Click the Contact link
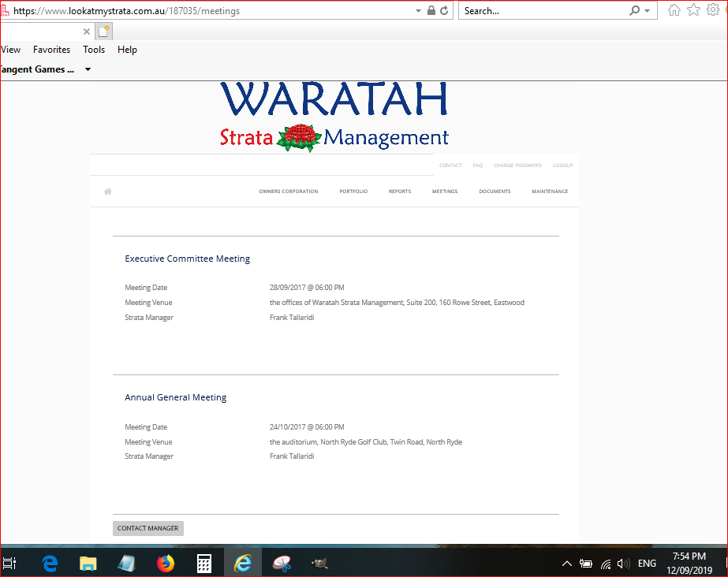Image resolution: width=728 pixels, height=577 pixels. pyautogui.click(x=450, y=166)
